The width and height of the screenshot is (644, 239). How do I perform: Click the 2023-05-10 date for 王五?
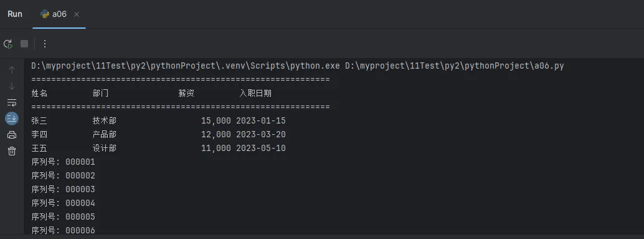tap(261, 148)
